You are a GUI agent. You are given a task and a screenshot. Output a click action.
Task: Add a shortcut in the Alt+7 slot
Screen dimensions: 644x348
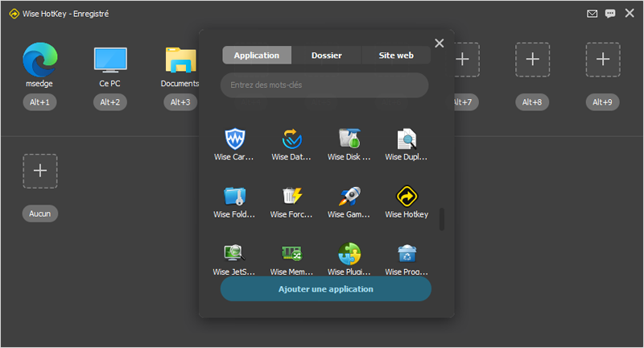(x=462, y=59)
